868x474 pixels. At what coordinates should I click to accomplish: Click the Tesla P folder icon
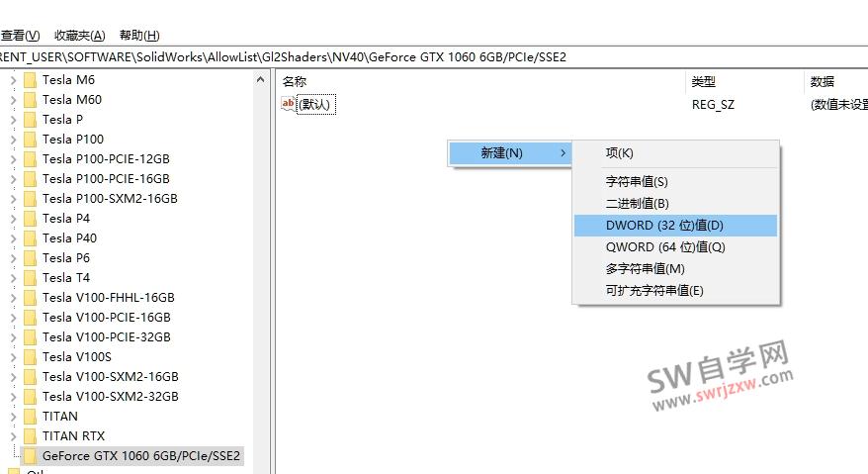(x=31, y=120)
